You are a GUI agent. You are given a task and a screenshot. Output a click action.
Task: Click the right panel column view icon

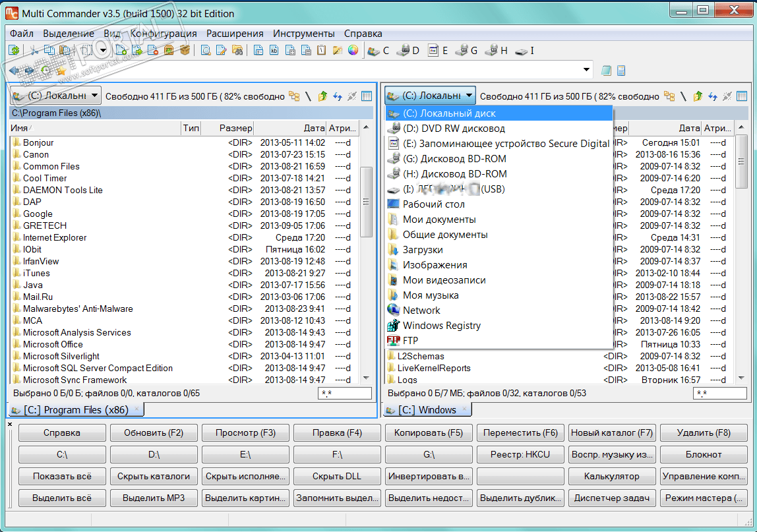[x=742, y=96]
